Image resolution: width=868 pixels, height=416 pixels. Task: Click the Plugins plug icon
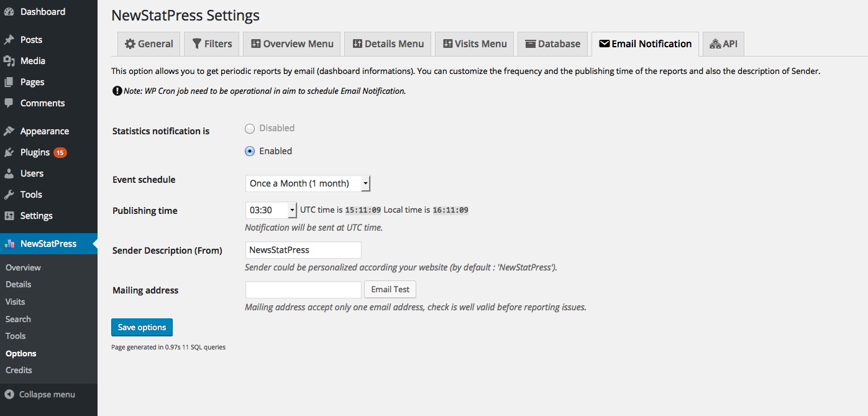tap(9, 152)
